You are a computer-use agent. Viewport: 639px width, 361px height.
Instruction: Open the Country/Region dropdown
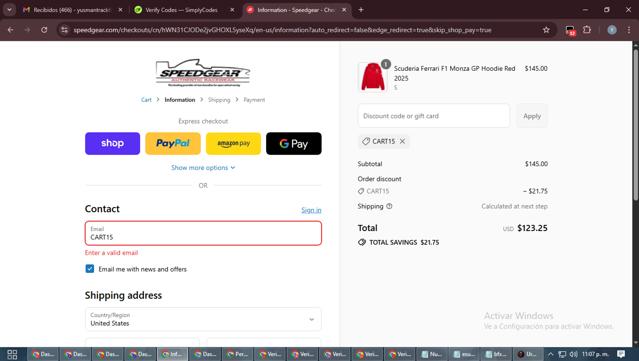click(203, 319)
